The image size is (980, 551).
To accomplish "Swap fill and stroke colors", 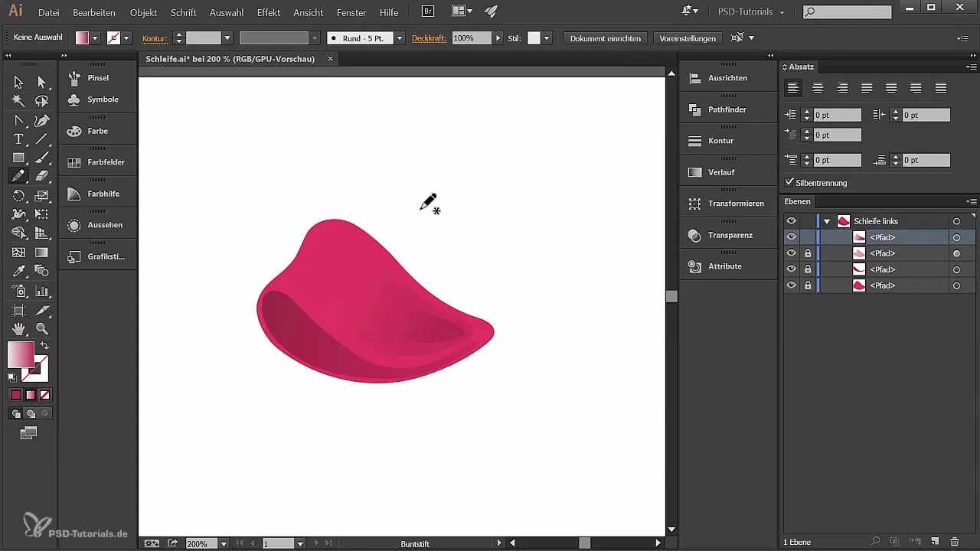I will pos(44,346).
